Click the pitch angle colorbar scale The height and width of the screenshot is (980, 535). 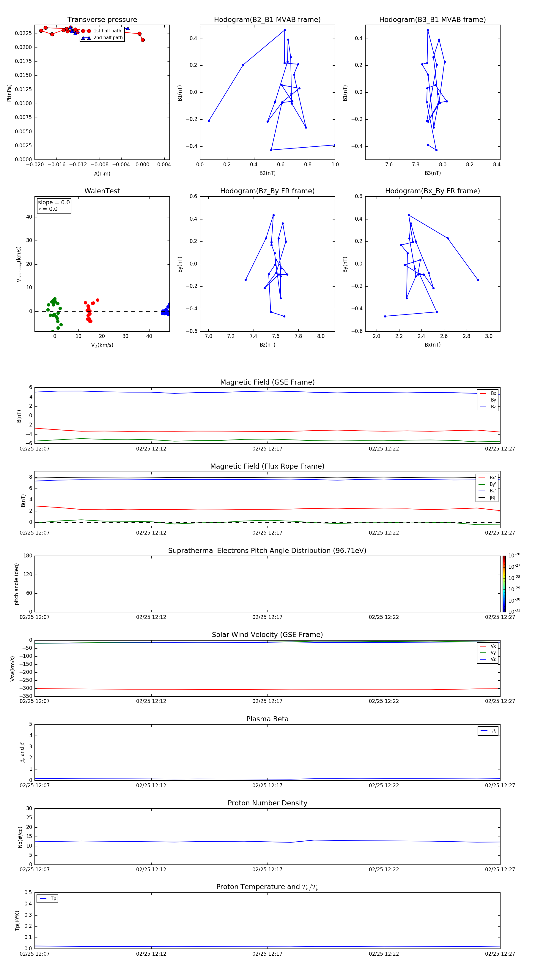[x=504, y=584]
